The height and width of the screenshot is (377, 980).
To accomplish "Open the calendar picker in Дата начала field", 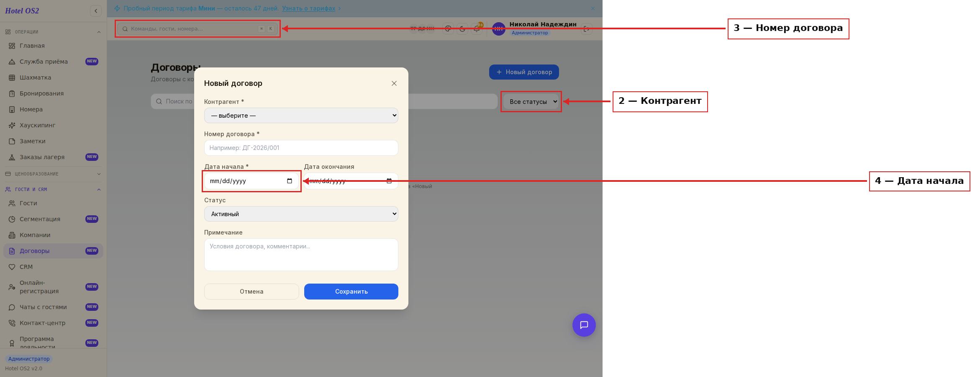I will [290, 181].
